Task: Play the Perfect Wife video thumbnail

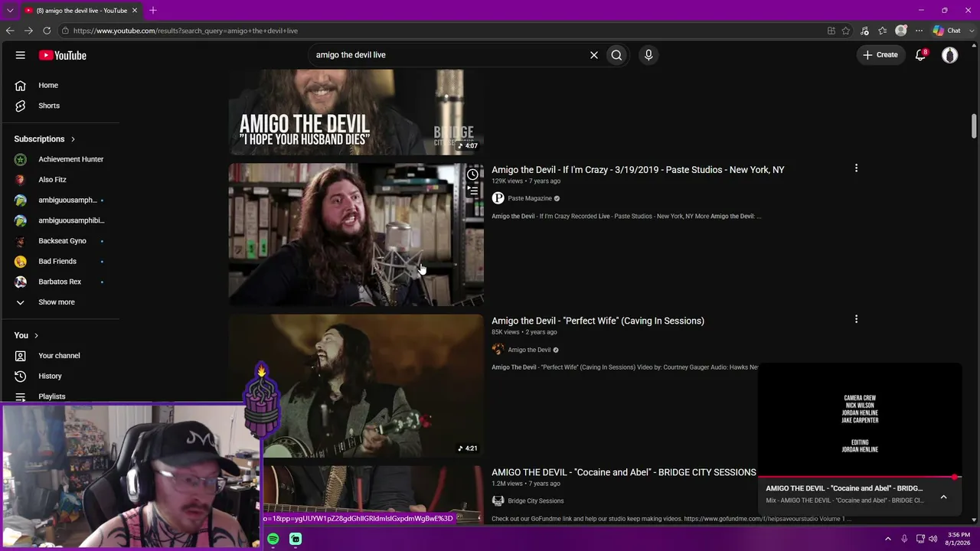Action: (x=356, y=386)
